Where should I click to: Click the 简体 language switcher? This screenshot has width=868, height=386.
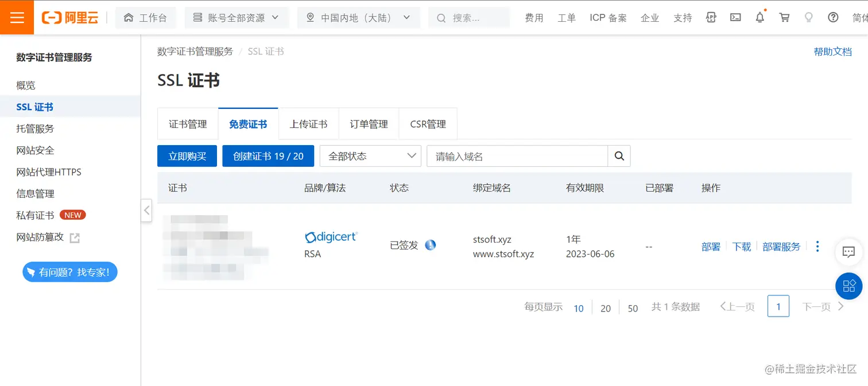pyautogui.click(x=860, y=18)
